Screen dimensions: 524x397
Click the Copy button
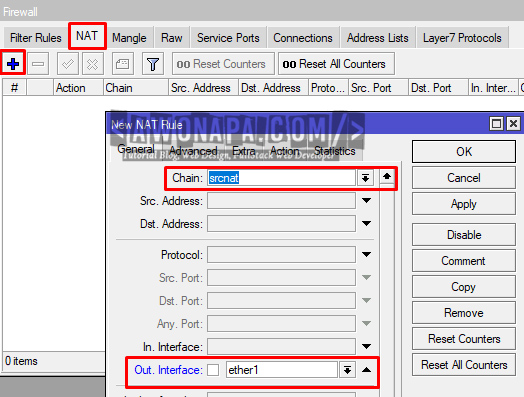pyautogui.click(x=464, y=287)
